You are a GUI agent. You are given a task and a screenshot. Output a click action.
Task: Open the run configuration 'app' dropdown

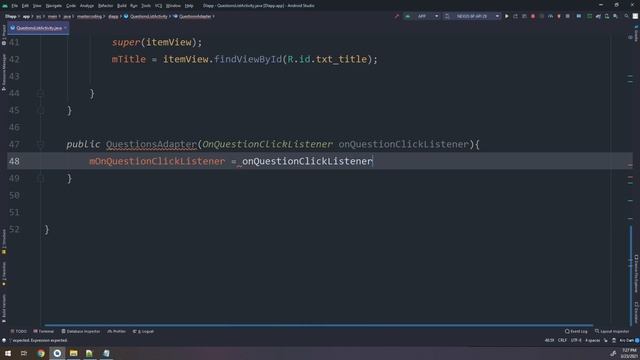pyautogui.click(x=422, y=16)
